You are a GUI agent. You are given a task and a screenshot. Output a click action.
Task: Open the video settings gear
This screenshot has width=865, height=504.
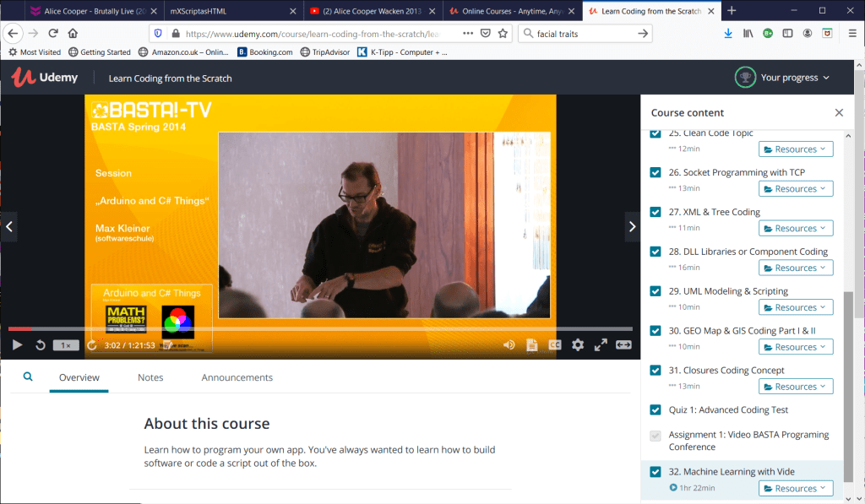pyautogui.click(x=578, y=344)
